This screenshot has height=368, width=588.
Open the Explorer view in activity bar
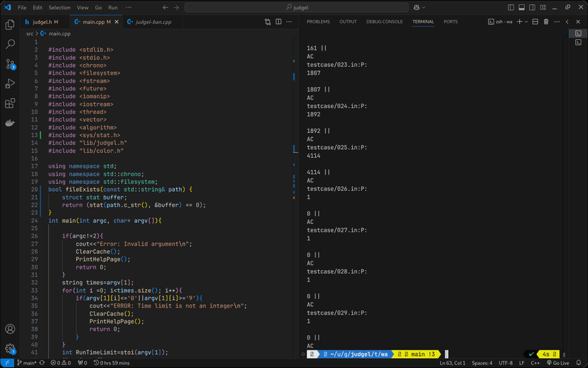click(x=10, y=25)
